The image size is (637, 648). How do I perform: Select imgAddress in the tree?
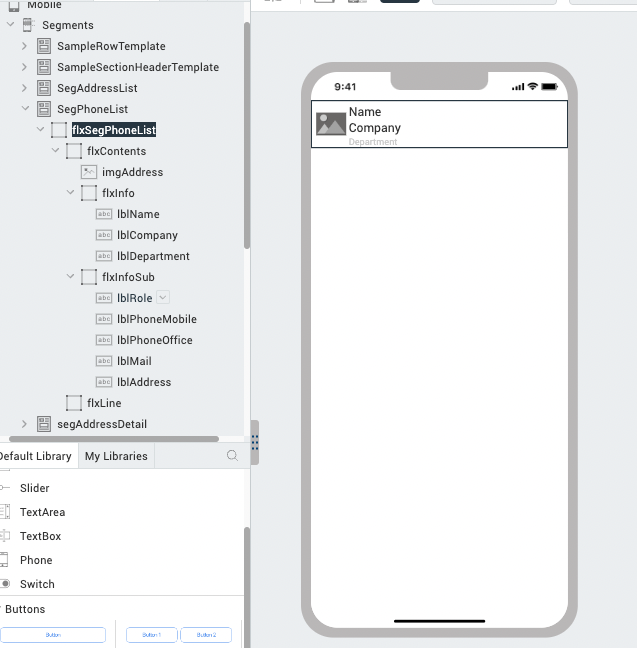click(132, 172)
